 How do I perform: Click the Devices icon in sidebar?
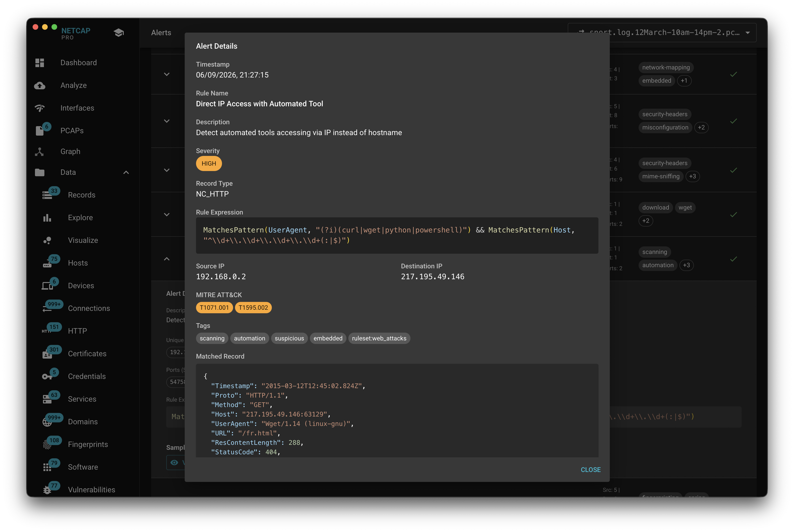coord(47,286)
